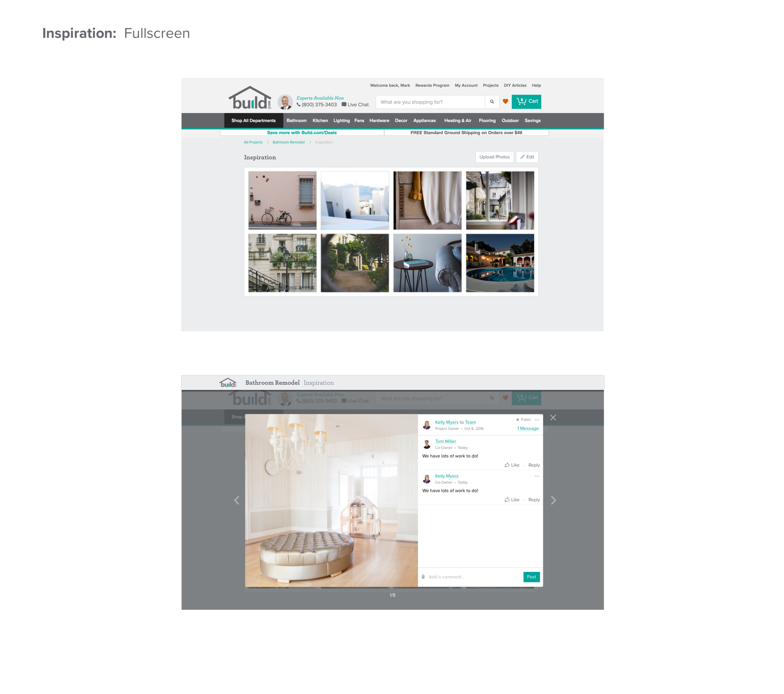
Task: Open the Bathroom department menu
Action: (297, 120)
